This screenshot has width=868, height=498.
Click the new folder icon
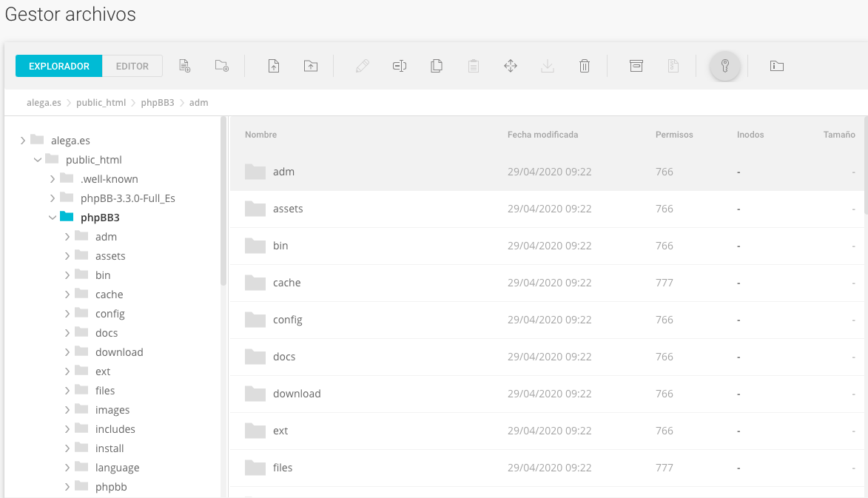pos(222,66)
